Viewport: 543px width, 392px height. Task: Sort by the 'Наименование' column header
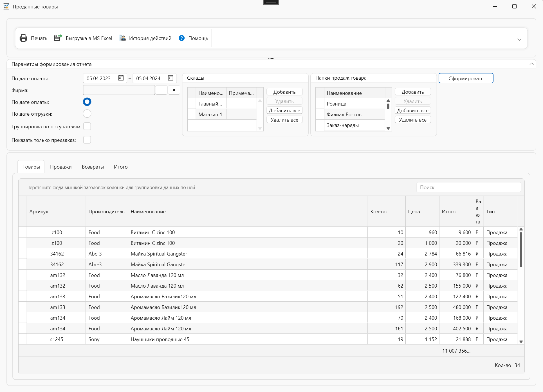tap(248, 211)
